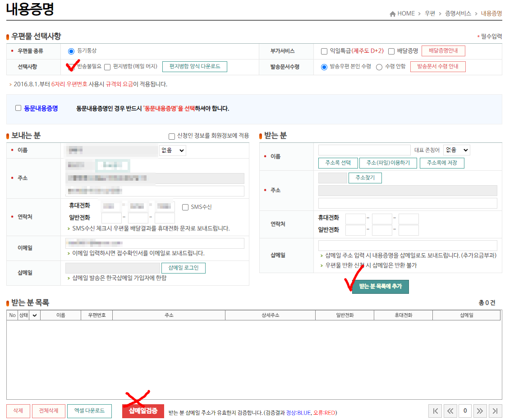Focus recipient 일반전화 first number box
The height and width of the screenshot is (420, 505).
(355, 230)
